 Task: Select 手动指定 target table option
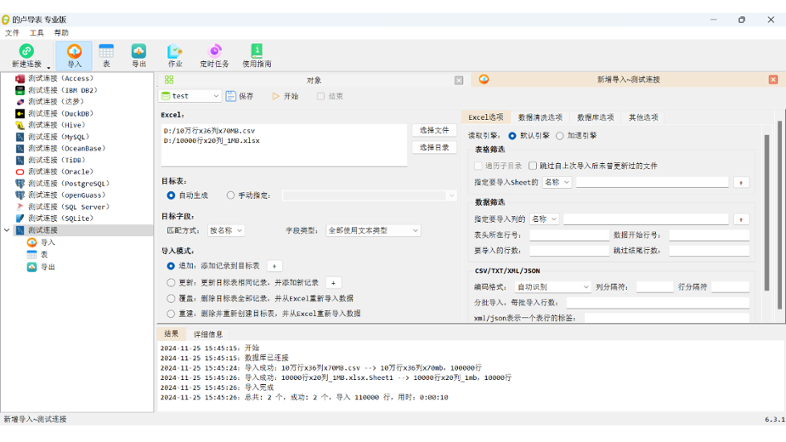(x=231, y=195)
